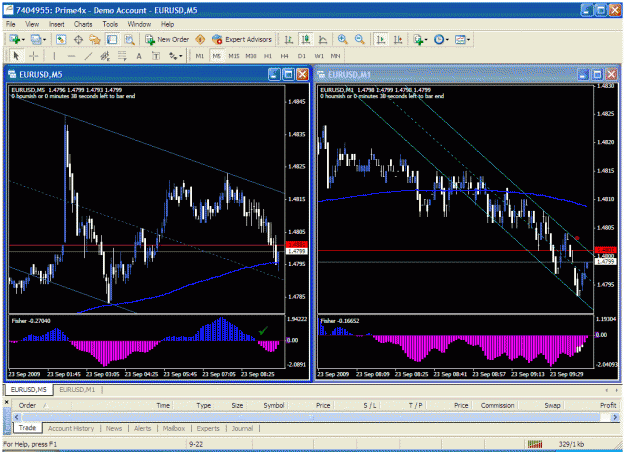Toggle candlestick chart mode

click(306, 39)
